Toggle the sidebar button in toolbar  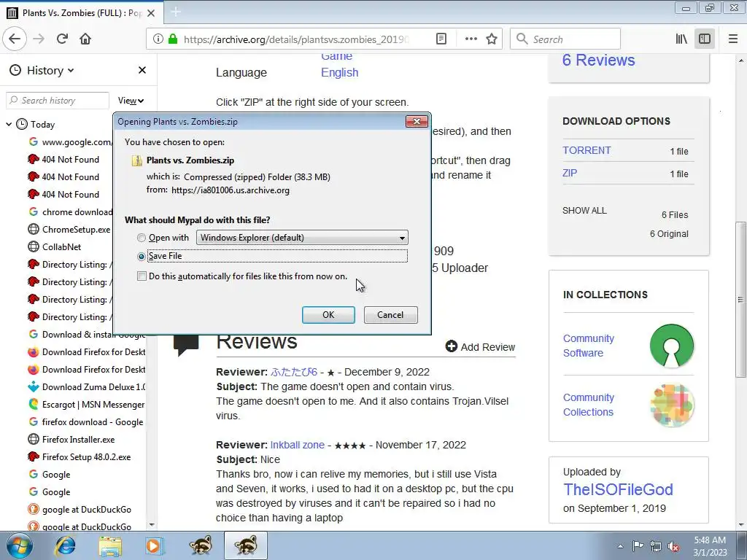pyautogui.click(x=705, y=39)
